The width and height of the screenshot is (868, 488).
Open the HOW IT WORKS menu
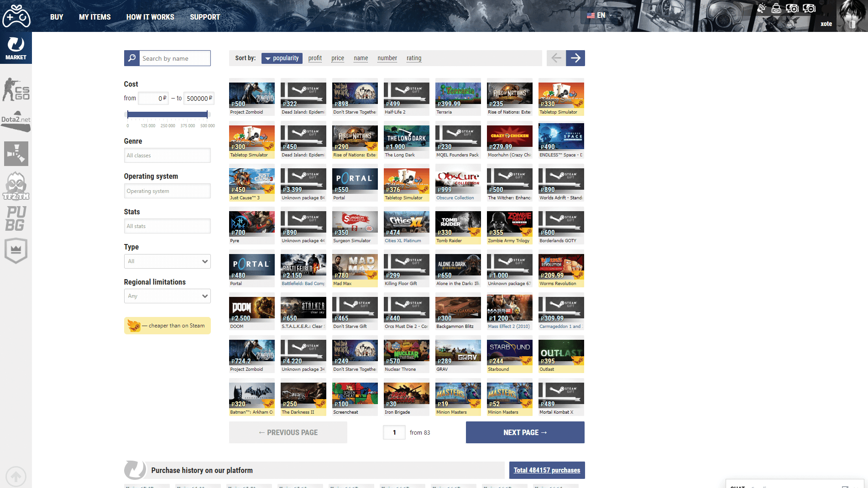pyautogui.click(x=150, y=17)
